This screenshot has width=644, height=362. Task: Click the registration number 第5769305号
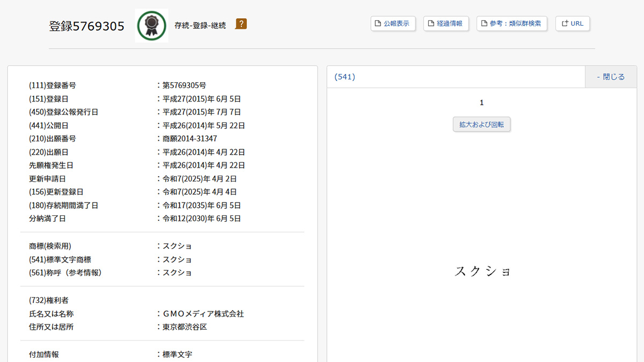pos(185,85)
